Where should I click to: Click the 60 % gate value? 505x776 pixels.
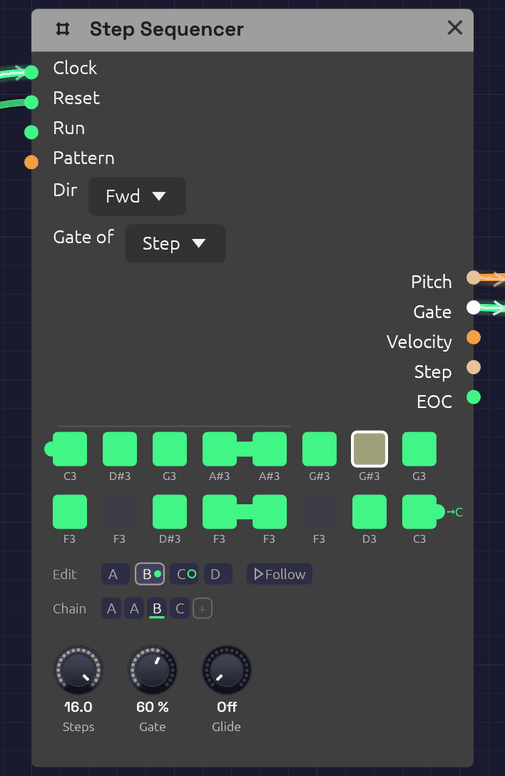[x=152, y=707]
